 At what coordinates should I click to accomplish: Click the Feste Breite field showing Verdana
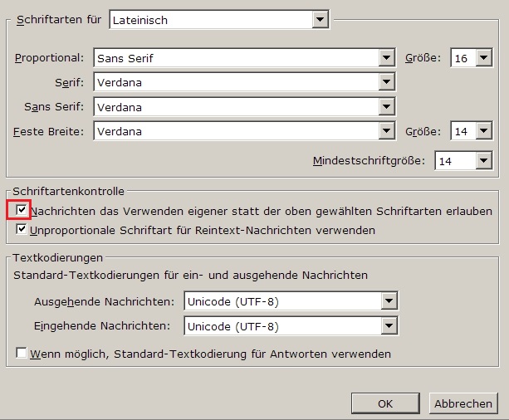coord(235,131)
